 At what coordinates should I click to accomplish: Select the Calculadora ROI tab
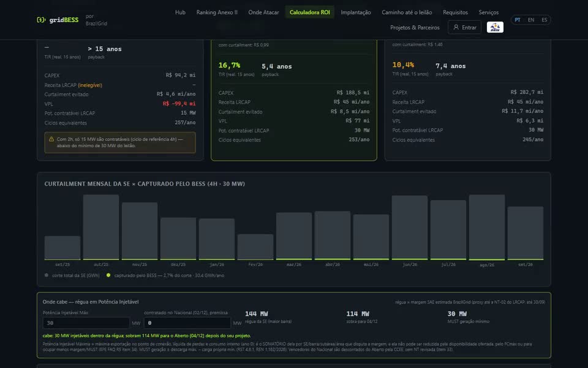pyautogui.click(x=310, y=12)
